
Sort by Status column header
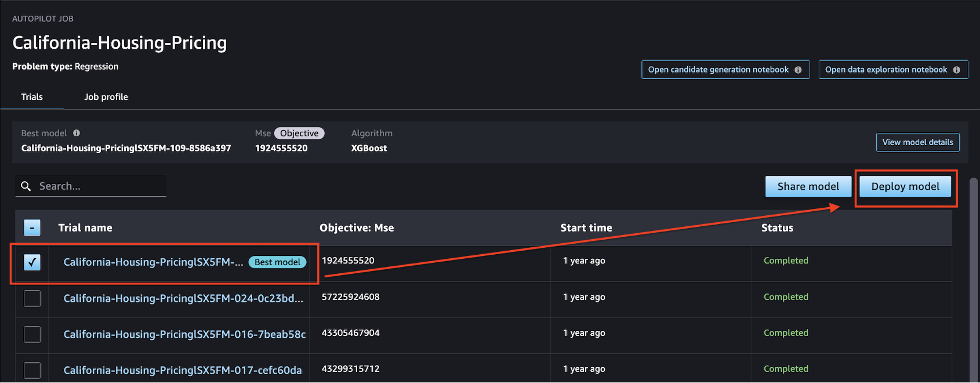pos(777,227)
